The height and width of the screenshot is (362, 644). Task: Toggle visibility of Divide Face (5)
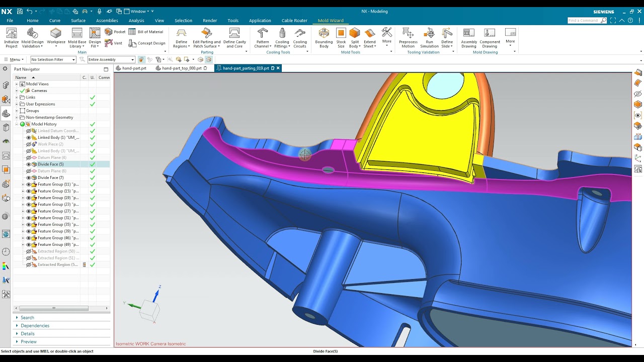[x=29, y=164]
